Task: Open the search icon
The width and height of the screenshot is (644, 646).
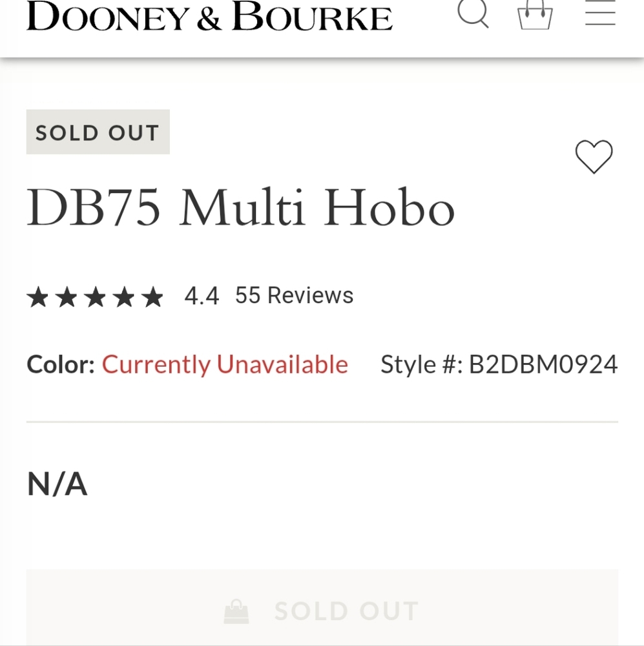Action: 473,14
